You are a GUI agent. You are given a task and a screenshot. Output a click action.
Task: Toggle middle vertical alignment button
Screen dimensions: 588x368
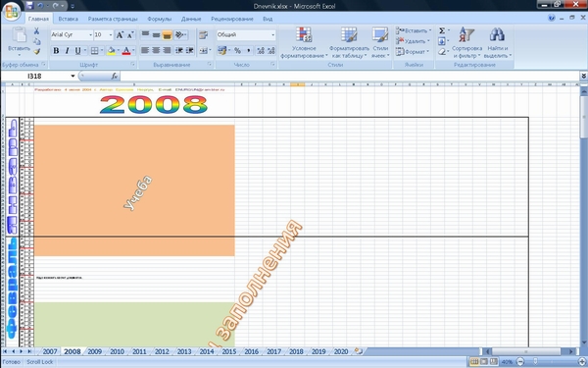(156, 35)
